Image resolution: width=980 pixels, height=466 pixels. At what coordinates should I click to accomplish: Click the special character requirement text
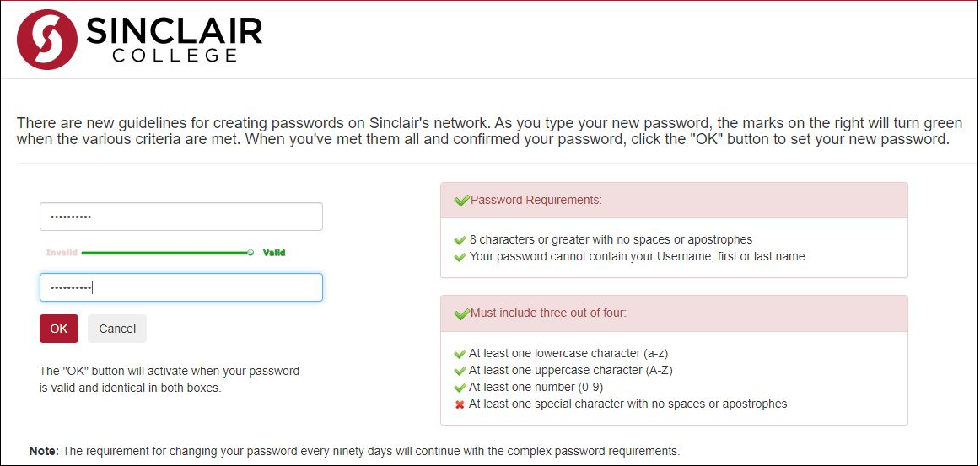pyautogui.click(x=627, y=404)
